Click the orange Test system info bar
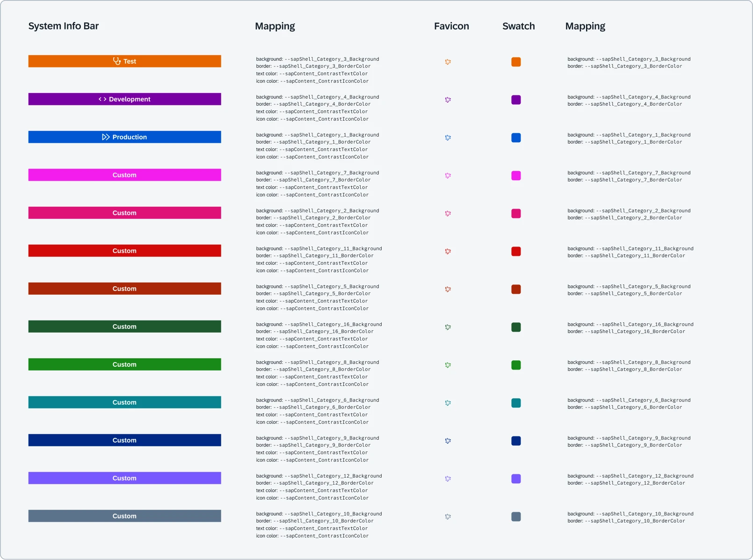 tap(125, 61)
